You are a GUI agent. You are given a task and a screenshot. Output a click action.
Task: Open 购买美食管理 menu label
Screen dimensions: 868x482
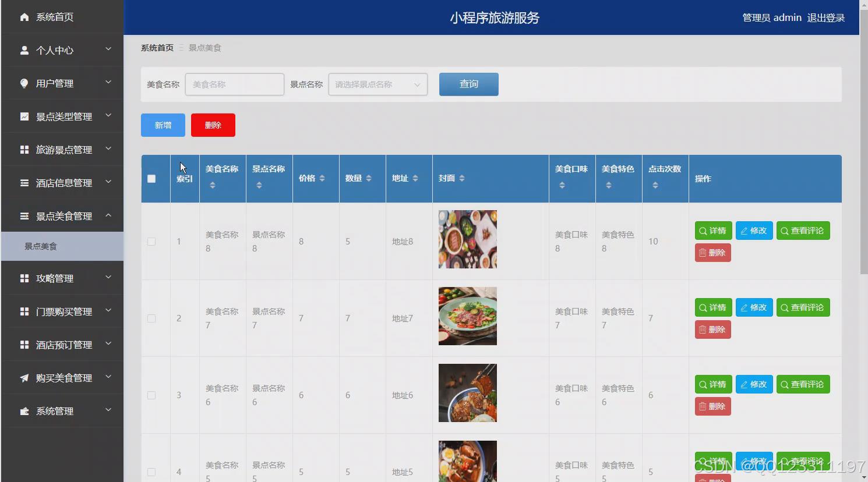[64, 378]
